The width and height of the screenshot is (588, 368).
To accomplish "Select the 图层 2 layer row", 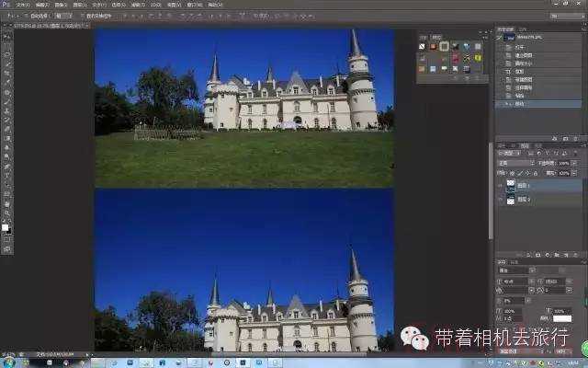I will [x=539, y=200].
